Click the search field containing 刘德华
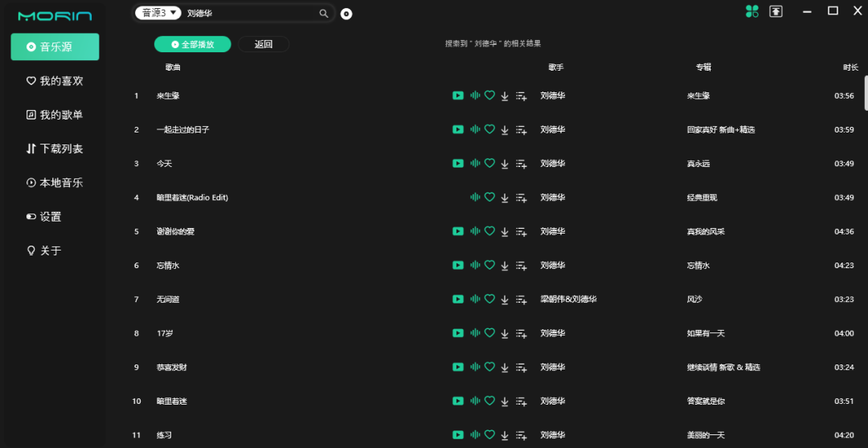Screen dimensions: 868x448 249,14
